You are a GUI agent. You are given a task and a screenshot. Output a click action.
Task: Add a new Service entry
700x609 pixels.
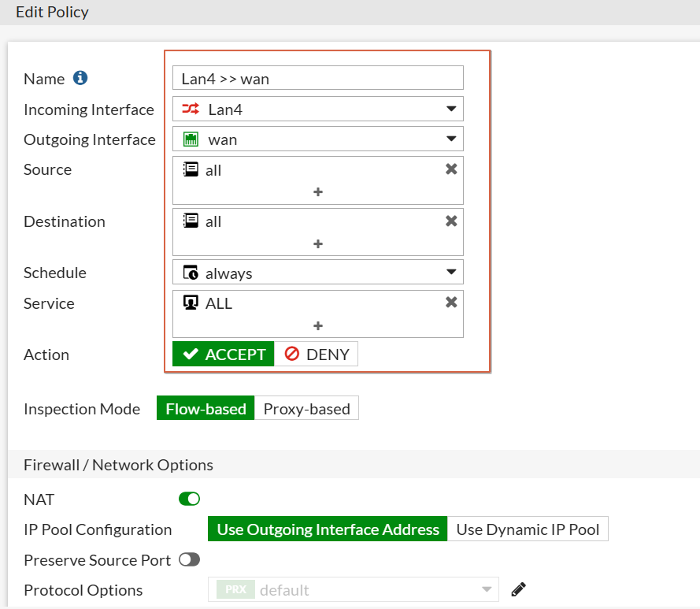[x=318, y=325]
